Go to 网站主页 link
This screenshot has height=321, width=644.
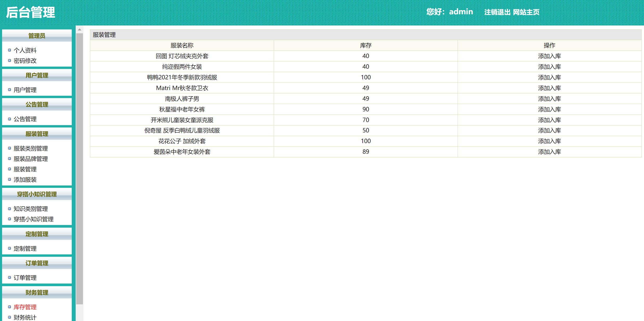[526, 12]
